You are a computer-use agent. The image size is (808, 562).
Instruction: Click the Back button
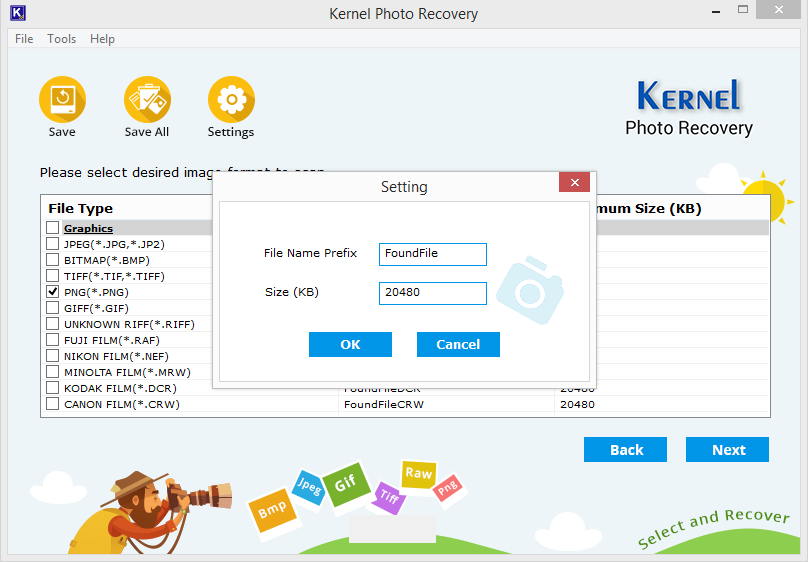(626, 450)
